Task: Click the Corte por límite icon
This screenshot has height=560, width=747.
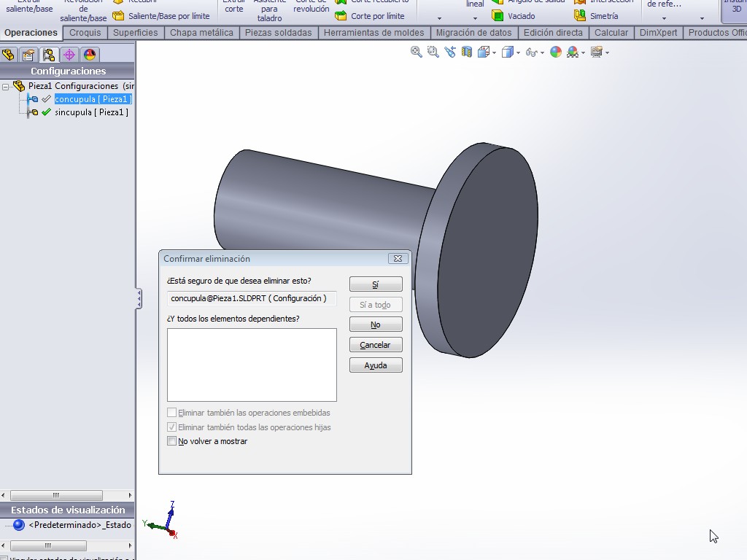Action: (341, 16)
